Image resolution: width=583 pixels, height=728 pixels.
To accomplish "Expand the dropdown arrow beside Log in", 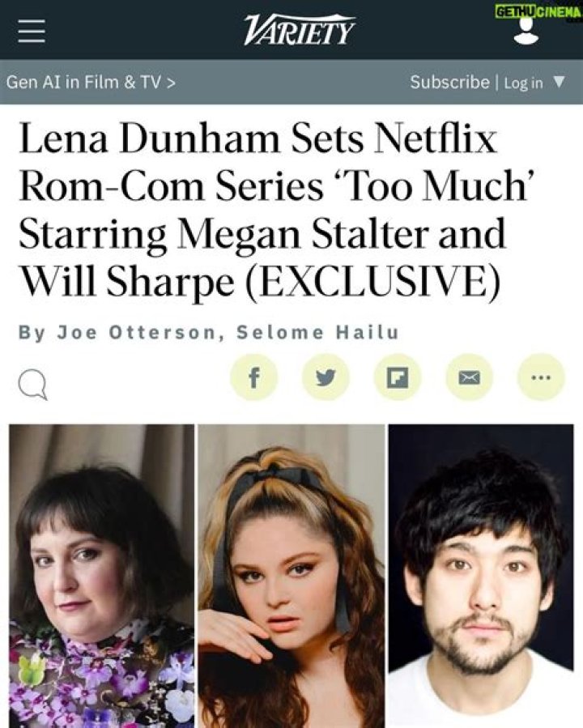I will (560, 82).
